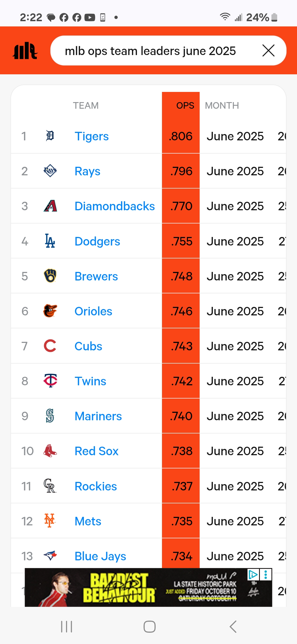Viewport: 297px width, 644px height.
Task: Tap the Android back navigation button
Action: coord(233,627)
